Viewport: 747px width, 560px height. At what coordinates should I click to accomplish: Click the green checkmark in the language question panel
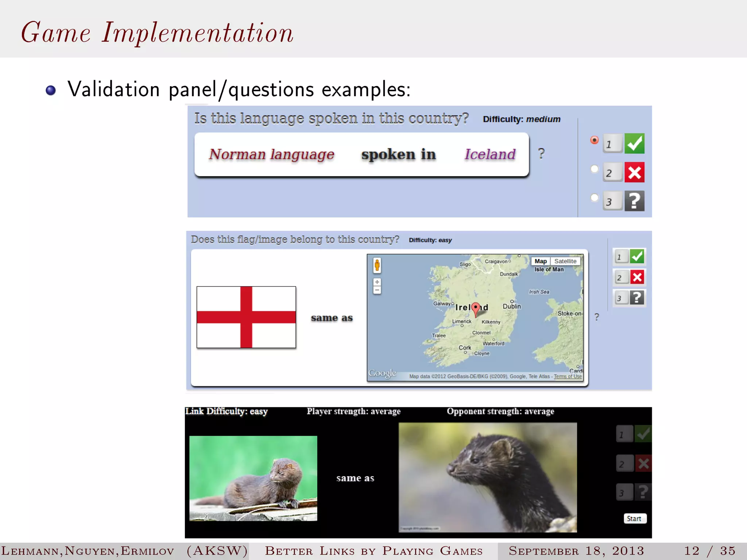(x=634, y=143)
